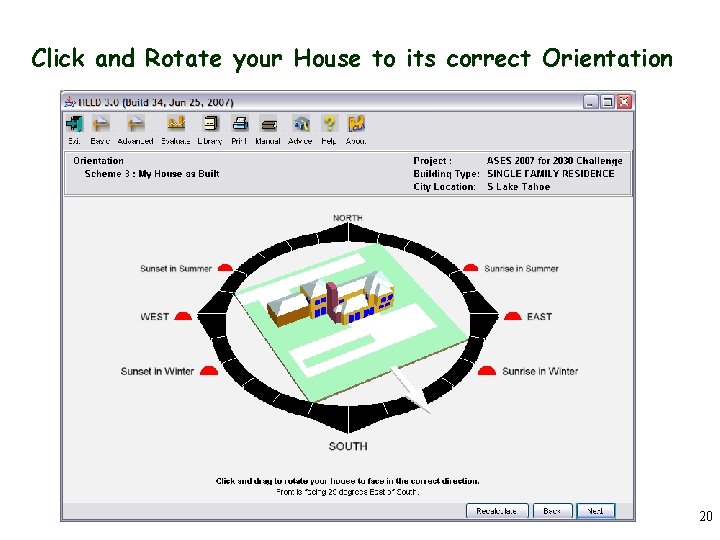Click the EAST text label
This screenshot has width=720, height=540.
pos(539,316)
